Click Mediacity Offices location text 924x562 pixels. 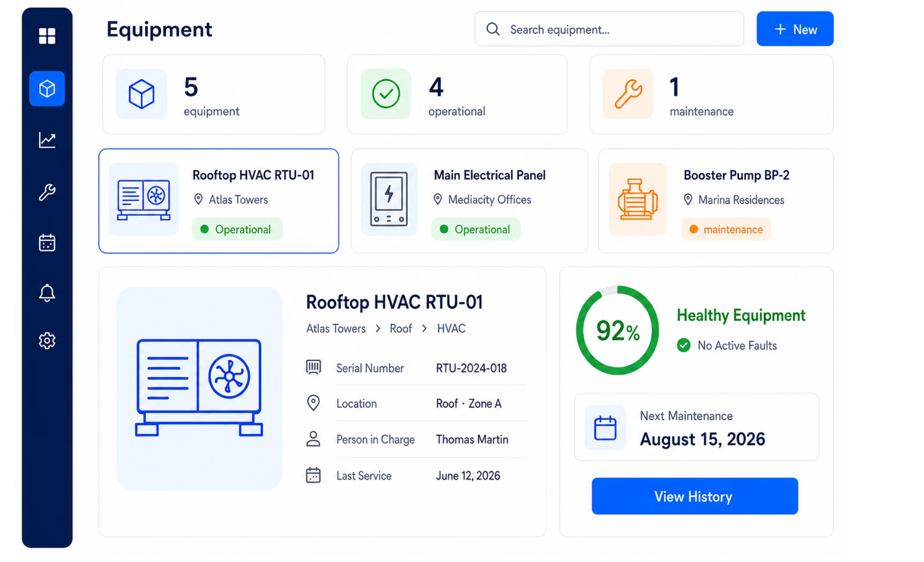[490, 199]
